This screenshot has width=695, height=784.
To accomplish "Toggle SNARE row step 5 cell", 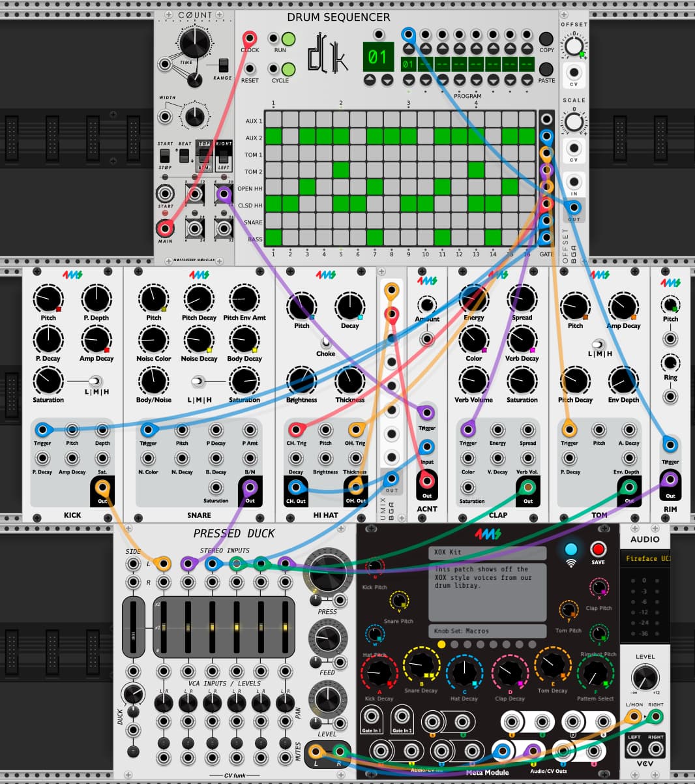I will (x=341, y=220).
